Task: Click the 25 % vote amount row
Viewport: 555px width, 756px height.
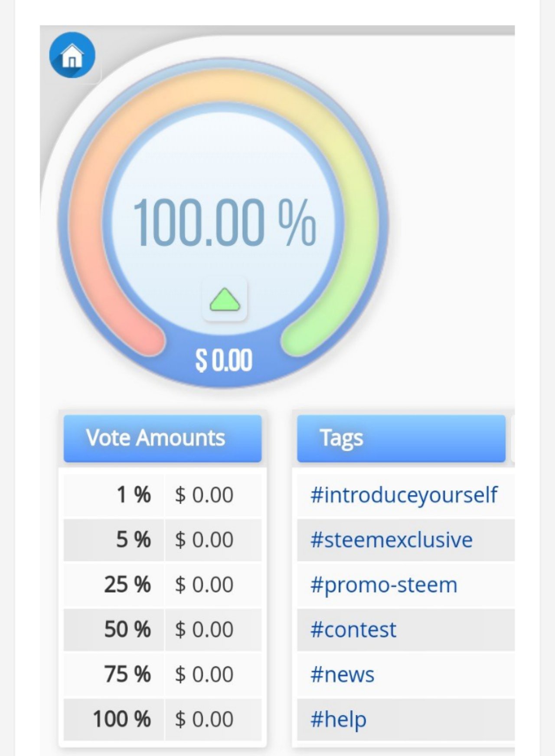Action: 163,585
